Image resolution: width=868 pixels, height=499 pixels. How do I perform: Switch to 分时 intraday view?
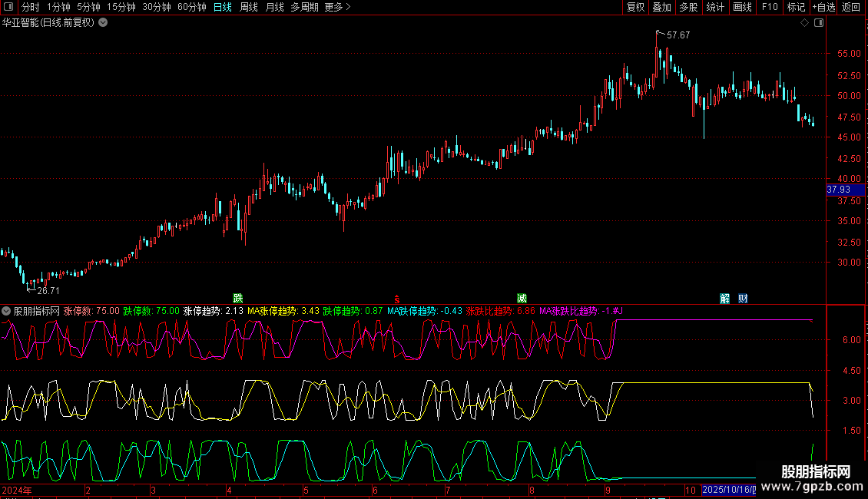tap(30, 7)
